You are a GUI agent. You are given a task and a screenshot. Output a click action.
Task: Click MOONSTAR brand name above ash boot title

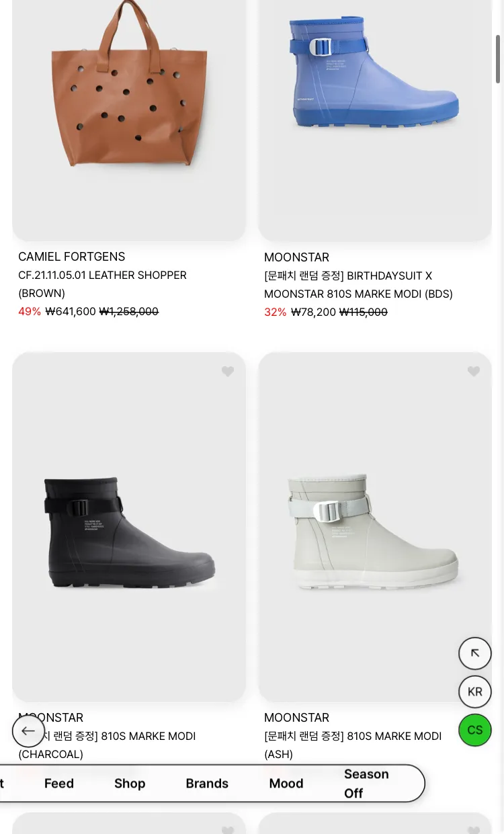pos(296,718)
